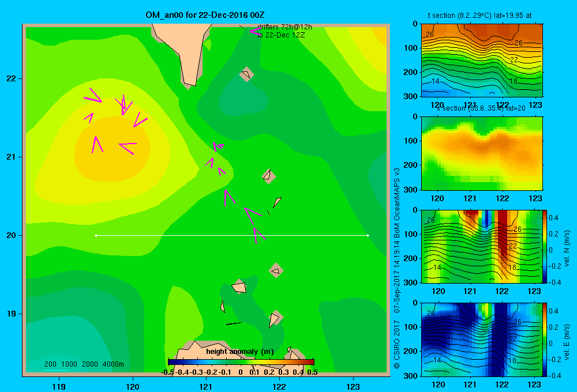The height and width of the screenshot is (392, 577).
Task: Click the 14 contour label in temperature section
Action: tap(435, 81)
